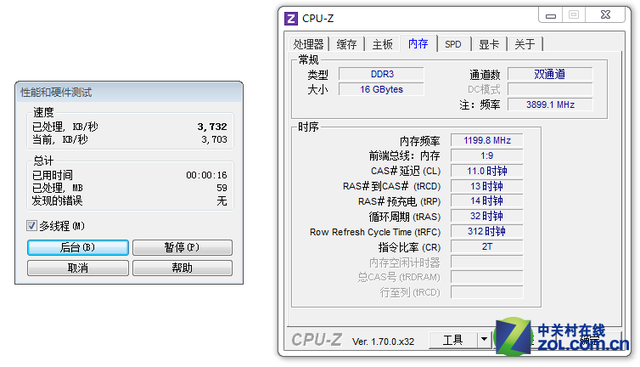Click the 00:00:16 elapsed time value

point(207,175)
